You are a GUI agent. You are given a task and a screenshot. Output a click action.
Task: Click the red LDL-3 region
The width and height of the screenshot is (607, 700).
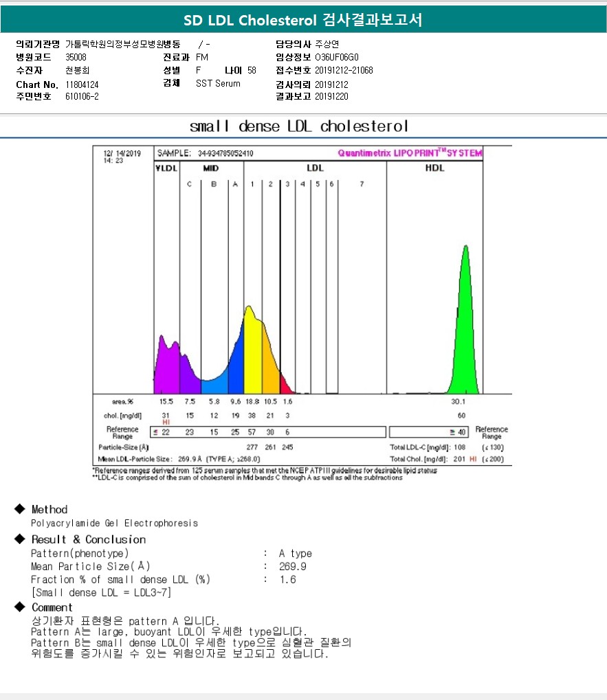(285, 385)
